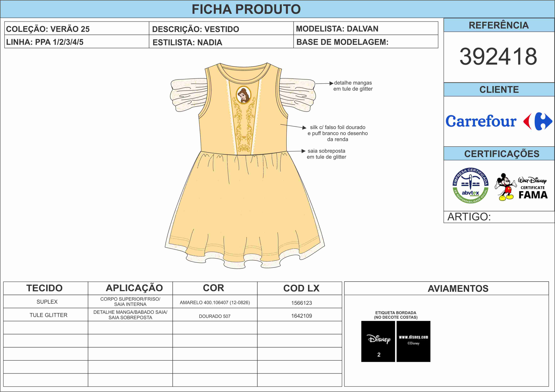
Task: Click the left tulle glitter sleeve
Action: pyautogui.click(x=188, y=95)
